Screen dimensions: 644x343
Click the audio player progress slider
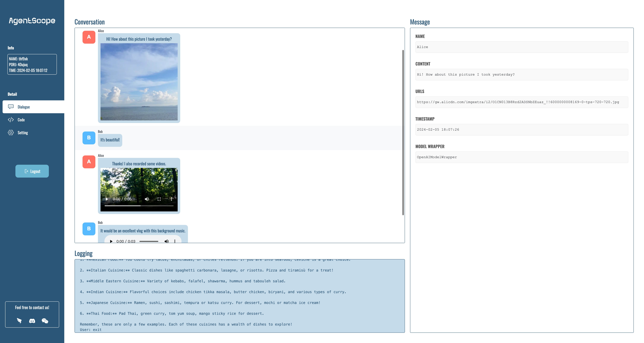[x=149, y=241]
